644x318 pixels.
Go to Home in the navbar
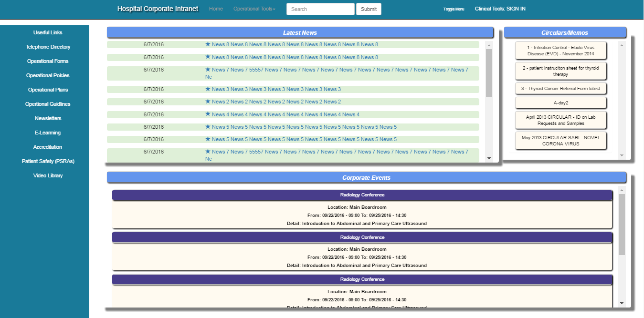[x=216, y=9]
